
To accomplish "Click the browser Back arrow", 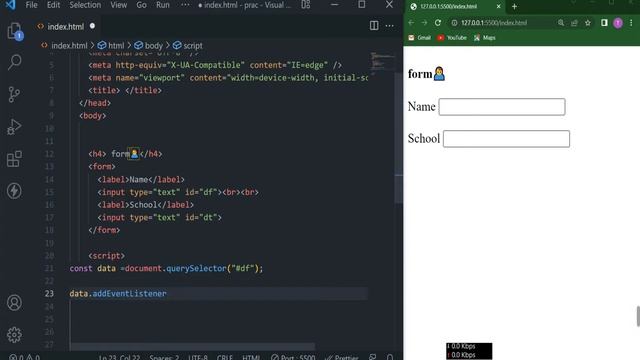I will coord(411,23).
